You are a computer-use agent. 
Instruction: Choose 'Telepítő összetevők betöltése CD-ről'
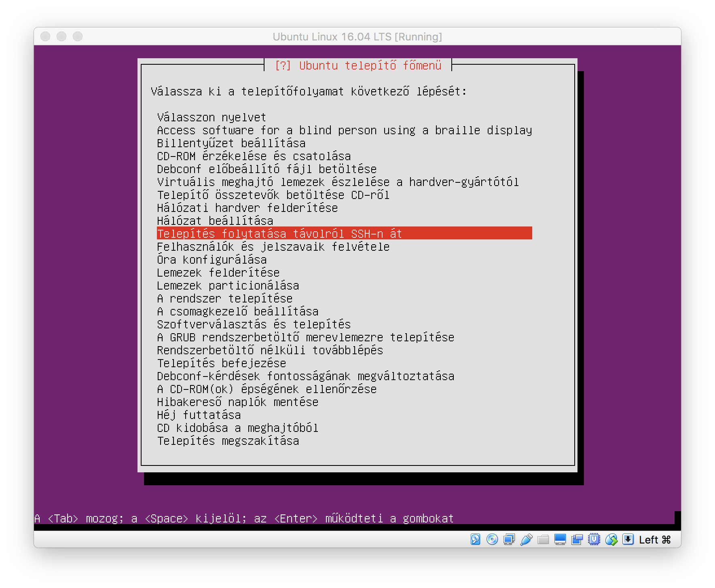click(x=273, y=195)
